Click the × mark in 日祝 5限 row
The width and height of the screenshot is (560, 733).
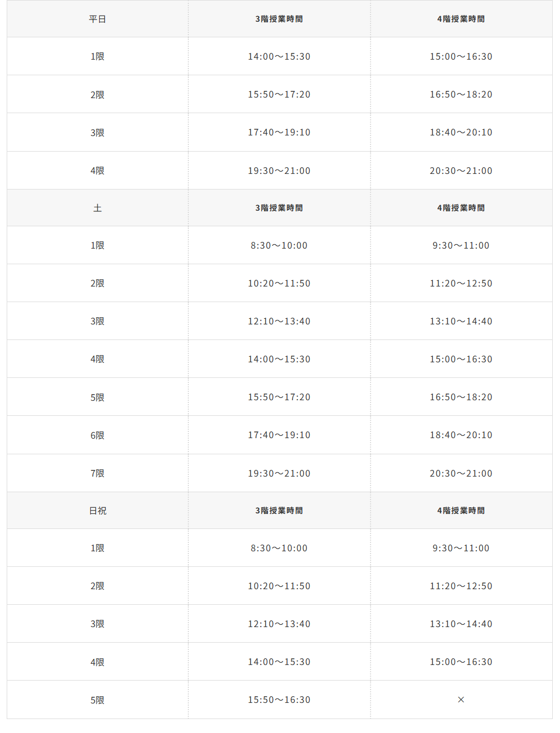click(461, 700)
